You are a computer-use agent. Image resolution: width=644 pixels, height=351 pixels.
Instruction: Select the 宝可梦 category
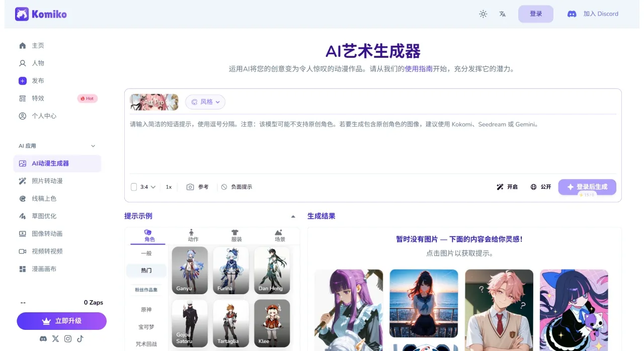(146, 327)
